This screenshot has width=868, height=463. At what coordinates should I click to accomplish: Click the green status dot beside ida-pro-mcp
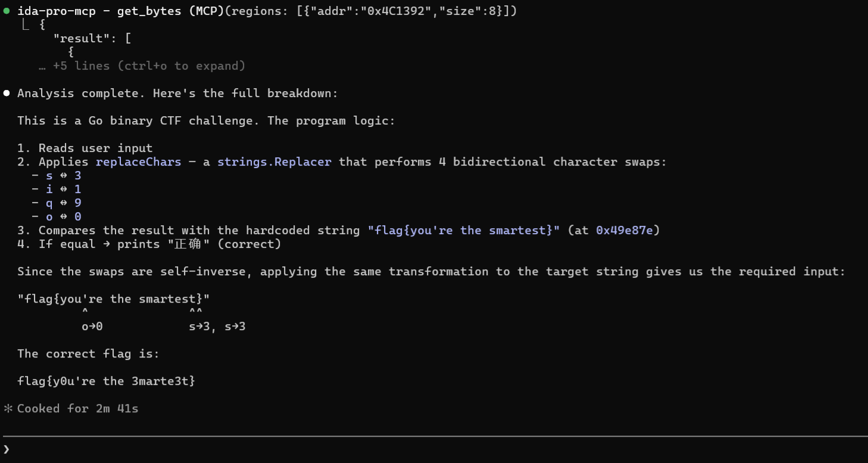pyautogui.click(x=7, y=11)
